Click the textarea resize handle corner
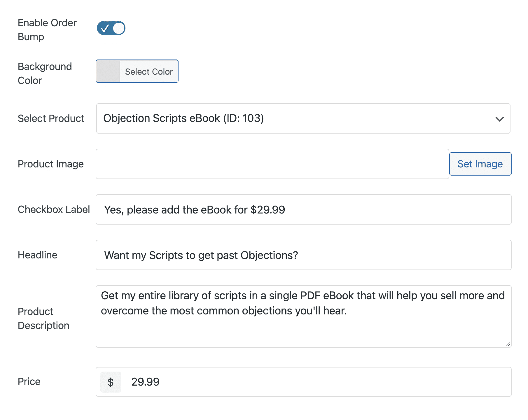Viewport: 528px width, 420px height. click(x=508, y=344)
